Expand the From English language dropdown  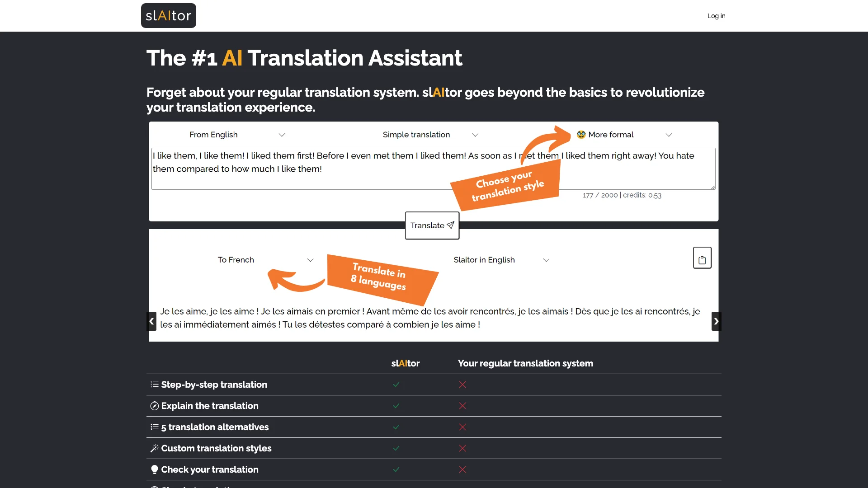pos(236,135)
